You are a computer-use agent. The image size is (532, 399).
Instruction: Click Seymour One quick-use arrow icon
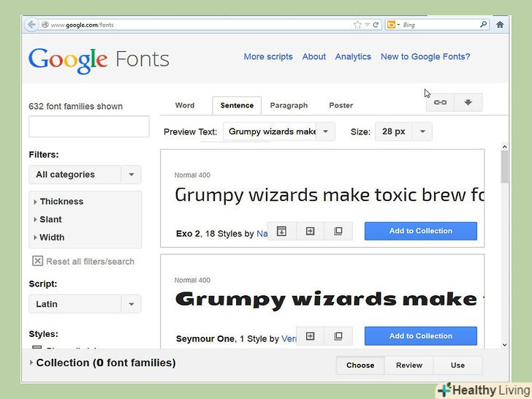(x=310, y=336)
